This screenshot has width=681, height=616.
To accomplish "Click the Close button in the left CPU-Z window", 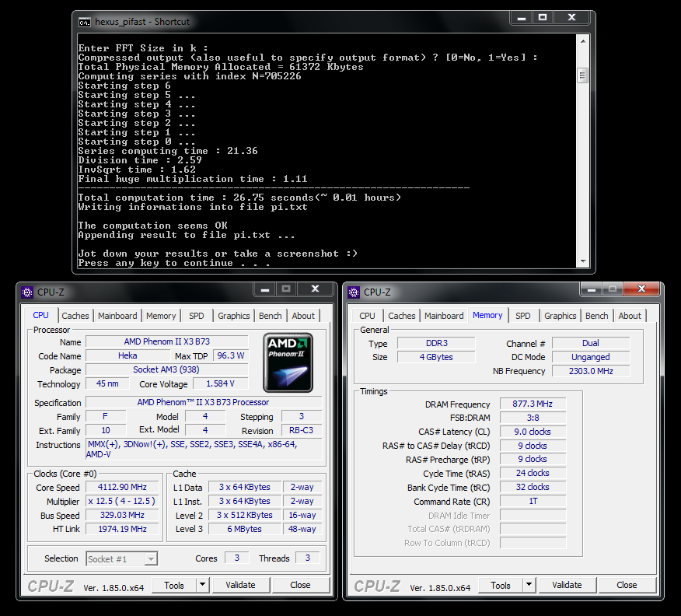I will point(300,585).
